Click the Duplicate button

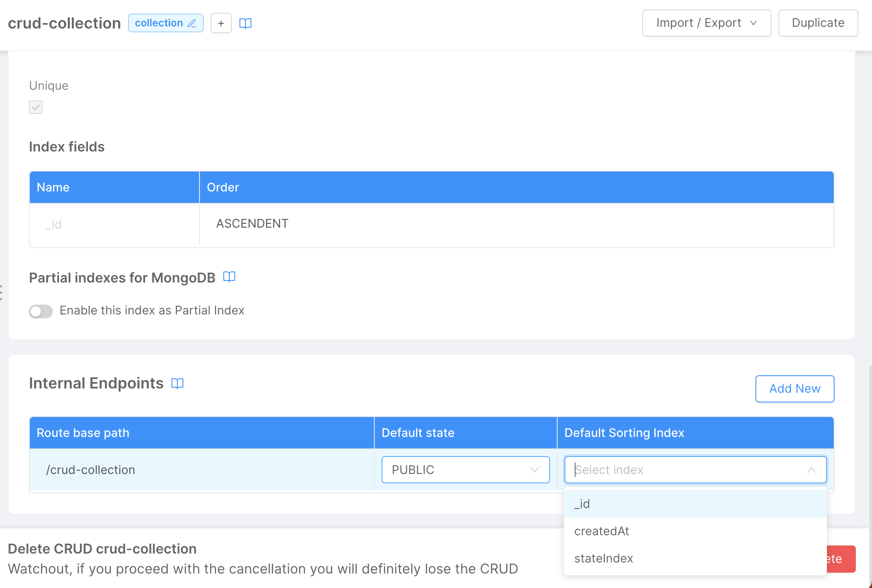click(x=818, y=23)
